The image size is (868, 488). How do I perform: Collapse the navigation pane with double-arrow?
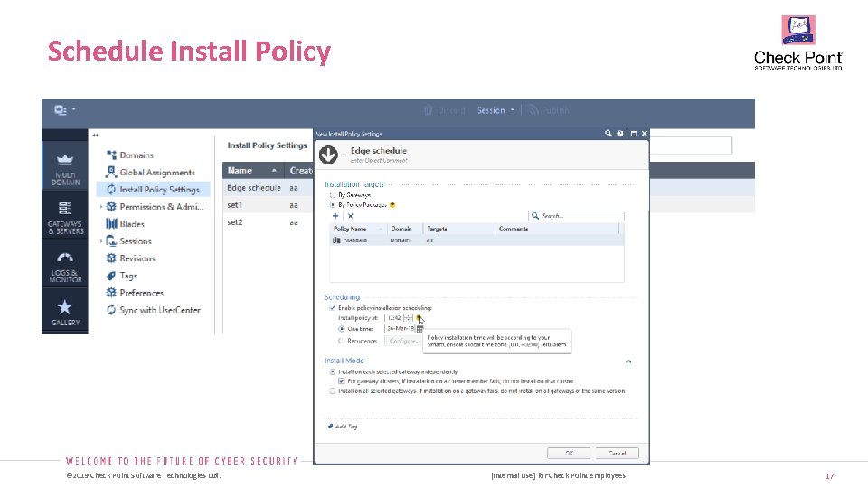tap(95, 135)
